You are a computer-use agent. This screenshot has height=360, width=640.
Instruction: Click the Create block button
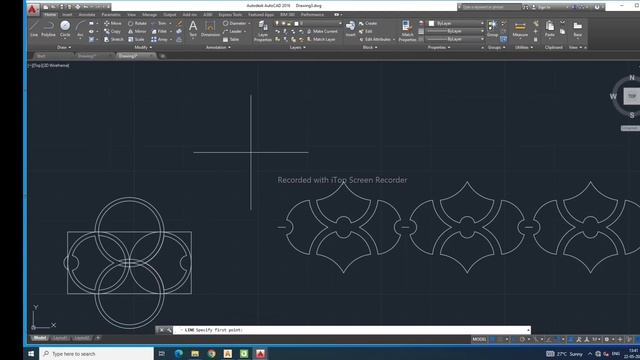(x=368, y=24)
